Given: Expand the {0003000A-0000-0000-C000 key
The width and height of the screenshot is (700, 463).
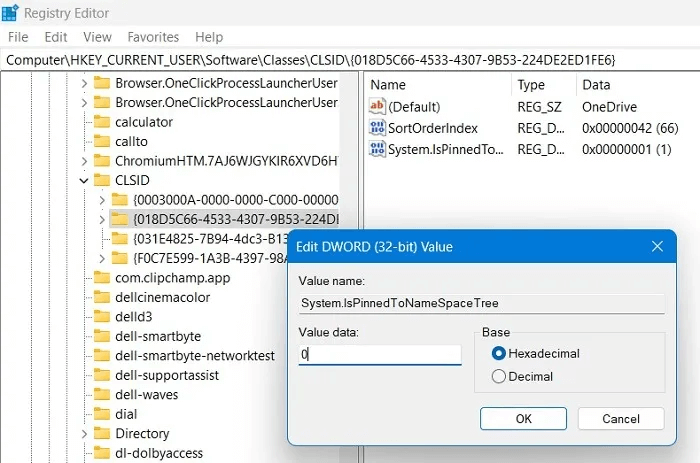Looking at the screenshot, I should [x=102, y=200].
